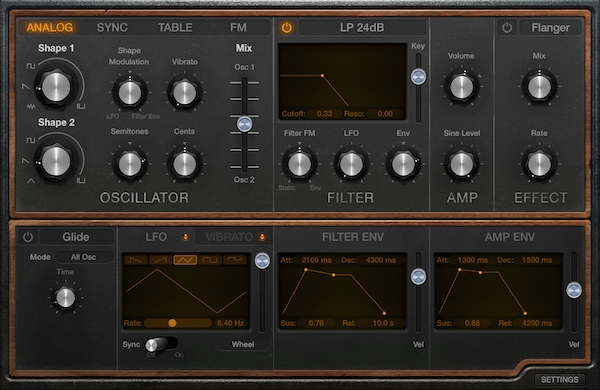Image resolution: width=600 pixels, height=390 pixels.
Task: Open the Glide type menu
Action: point(76,237)
